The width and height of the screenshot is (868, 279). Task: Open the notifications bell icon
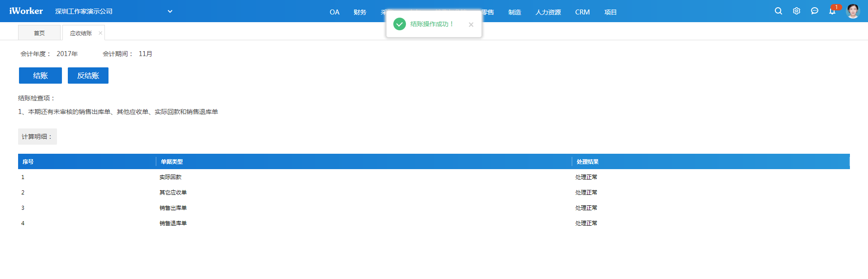tap(832, 11)
